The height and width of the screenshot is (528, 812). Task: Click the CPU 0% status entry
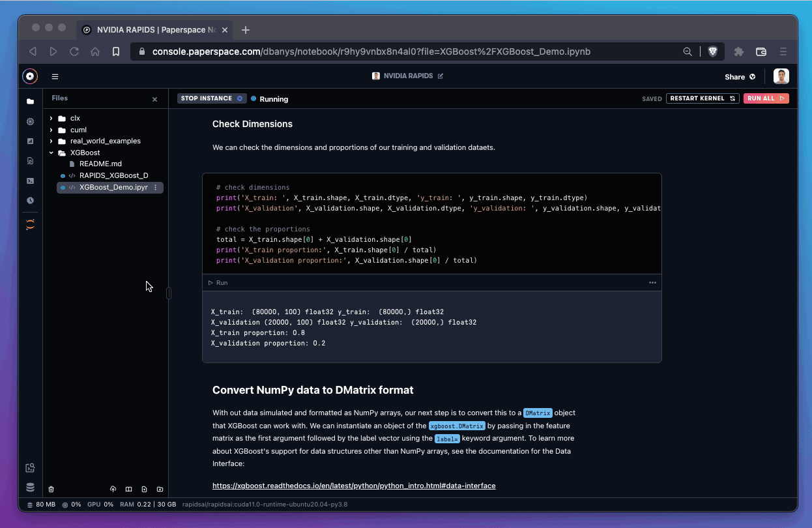click(x=72, y=505)
